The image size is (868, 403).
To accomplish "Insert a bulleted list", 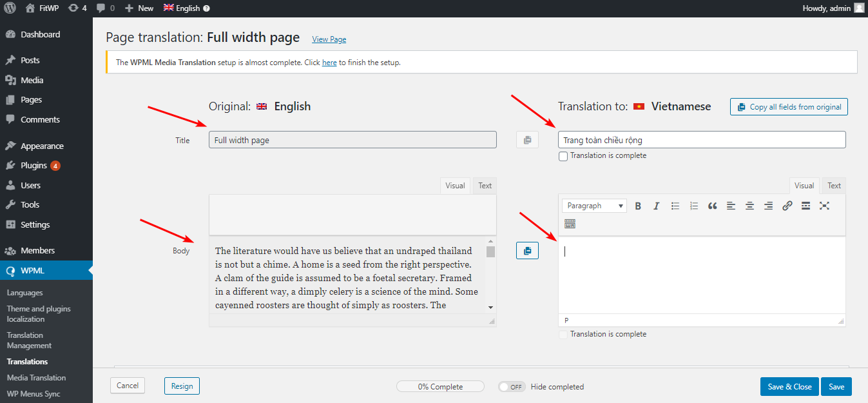I will click(x=675, y=206).
